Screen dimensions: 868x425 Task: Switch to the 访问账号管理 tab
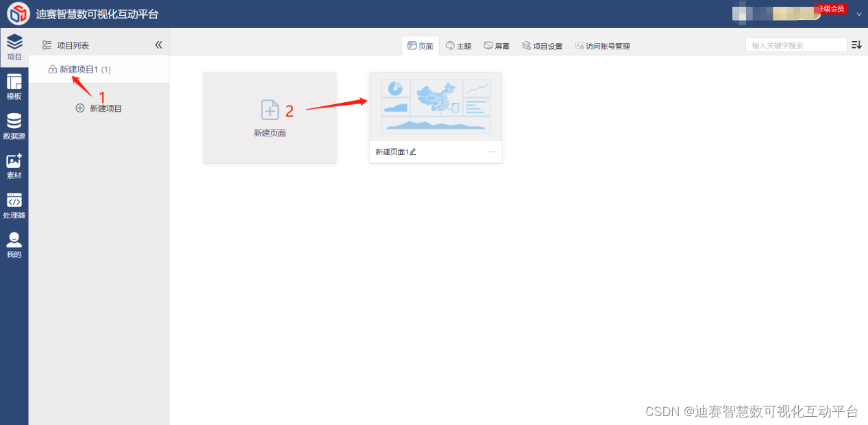click(x=602, y=46)
